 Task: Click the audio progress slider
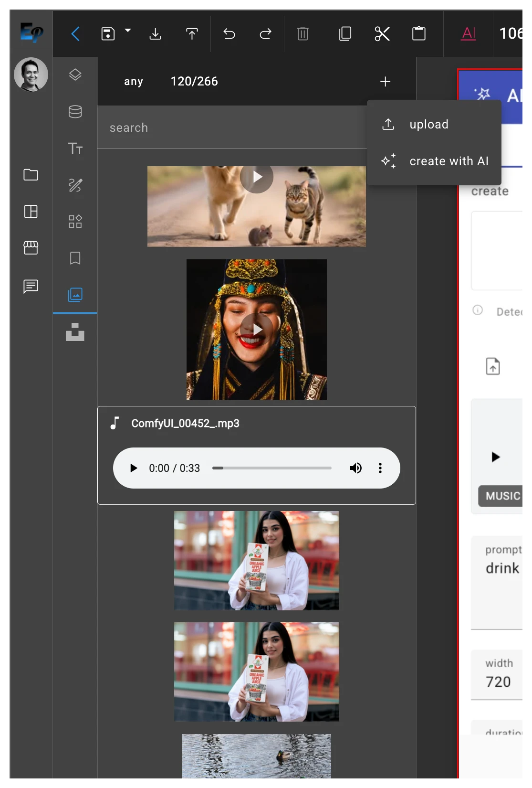[x=272, y=468]
